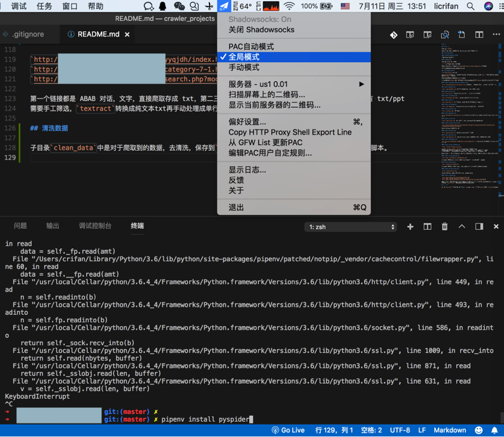Viewport: 504px width, 437px height.
Task: Click editor line number 129
Action: tap(10, 157)
